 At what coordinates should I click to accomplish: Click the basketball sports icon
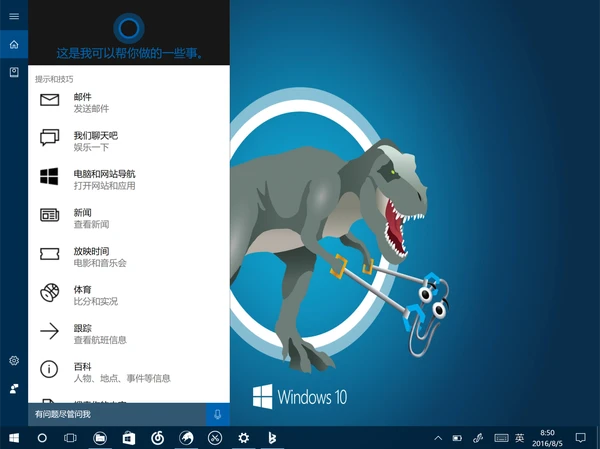(x=50, y=292)
